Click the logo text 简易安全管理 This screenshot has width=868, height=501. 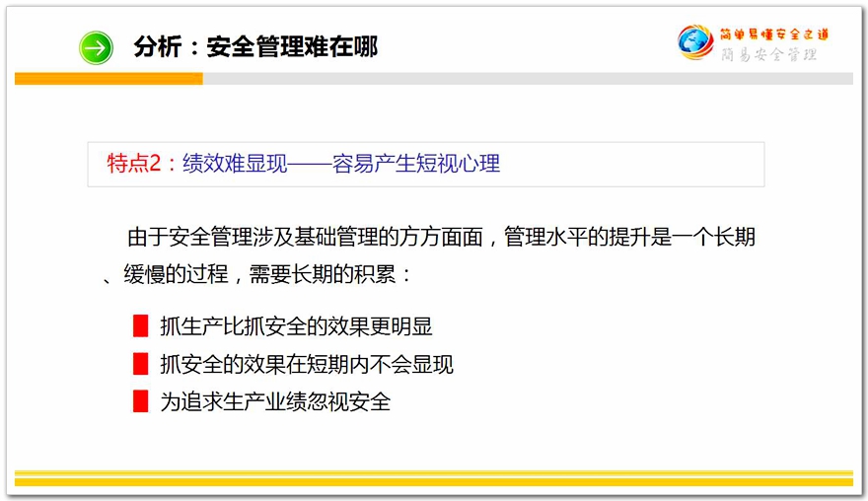tap(768, 54)
